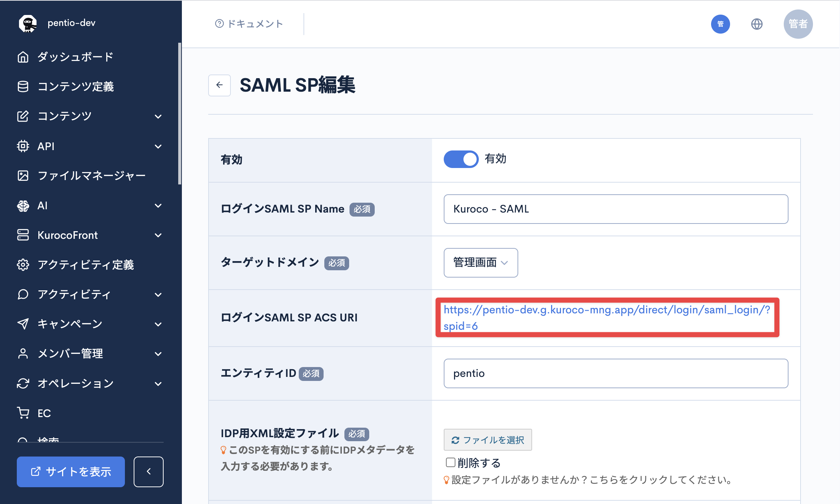The width and height of the screenshot is (840, 504).
Task: Click the ログインSAML SP Name input field
Action: click(x=616, y=209)
